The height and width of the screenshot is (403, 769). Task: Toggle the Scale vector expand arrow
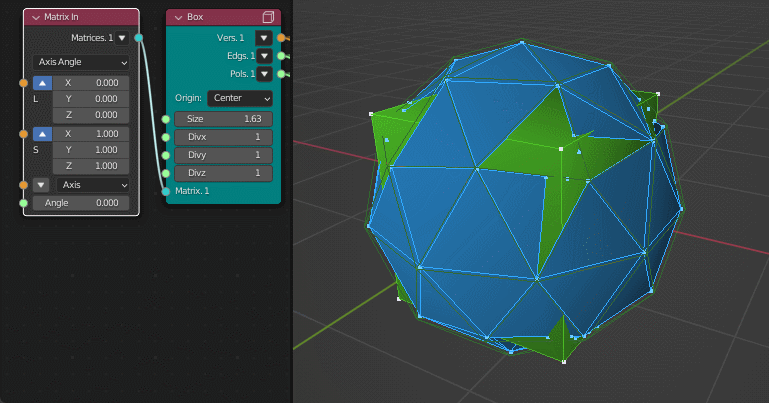(x=42, y=134)
